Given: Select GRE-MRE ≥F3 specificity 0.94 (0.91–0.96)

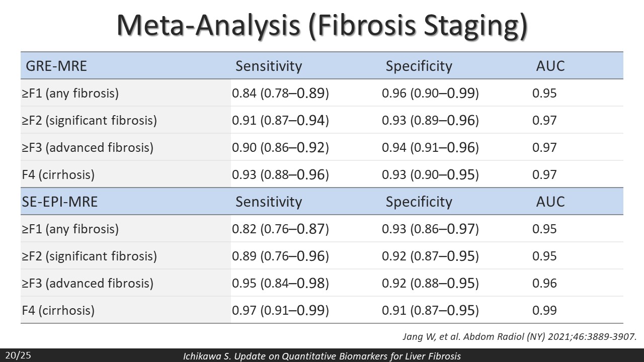Looking at the screenshot, I should [x=430, y=147].
